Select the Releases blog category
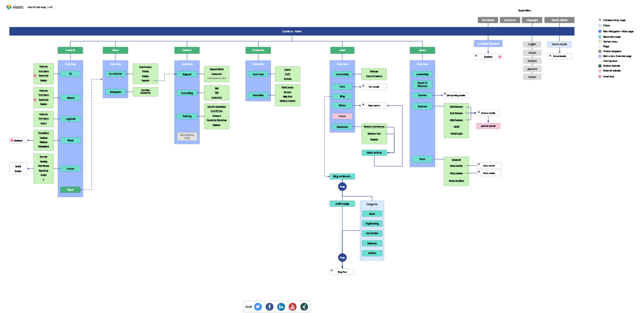This screenshot has height=313, width=644. 372,243
